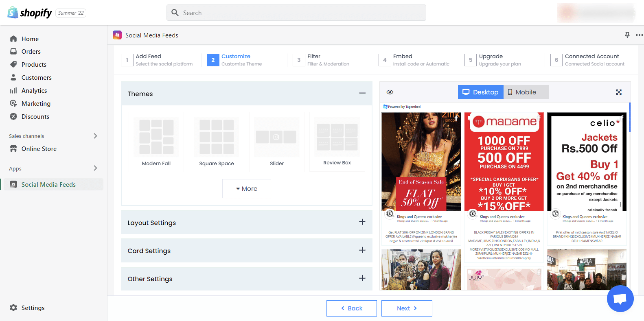The height and width of the screenshot is (321, 644).
Task: Select step 2 Customize tab
Action: pyautogui.click(x=234, y=60)
